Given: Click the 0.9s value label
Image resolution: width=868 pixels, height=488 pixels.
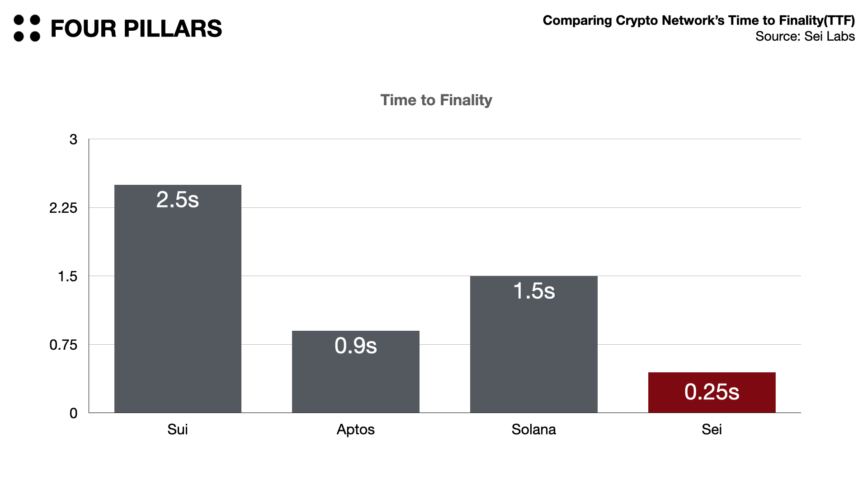Looking at the screenshot, I should [355, 346].
